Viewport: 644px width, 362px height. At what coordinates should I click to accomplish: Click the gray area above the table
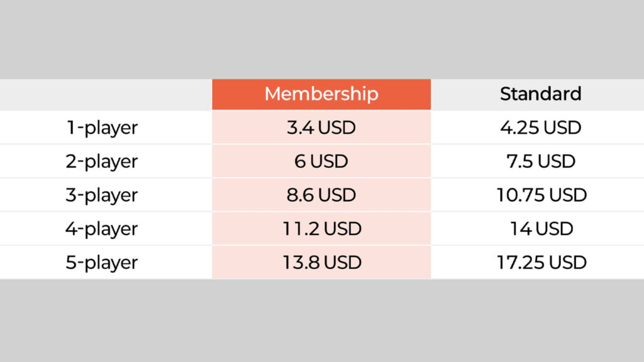322,39
